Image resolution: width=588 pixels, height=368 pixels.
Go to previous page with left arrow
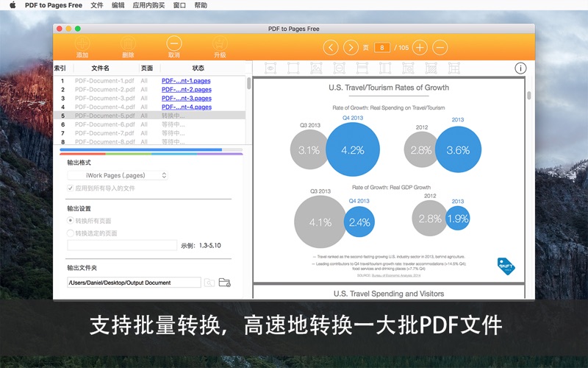(x=331, y=48)
